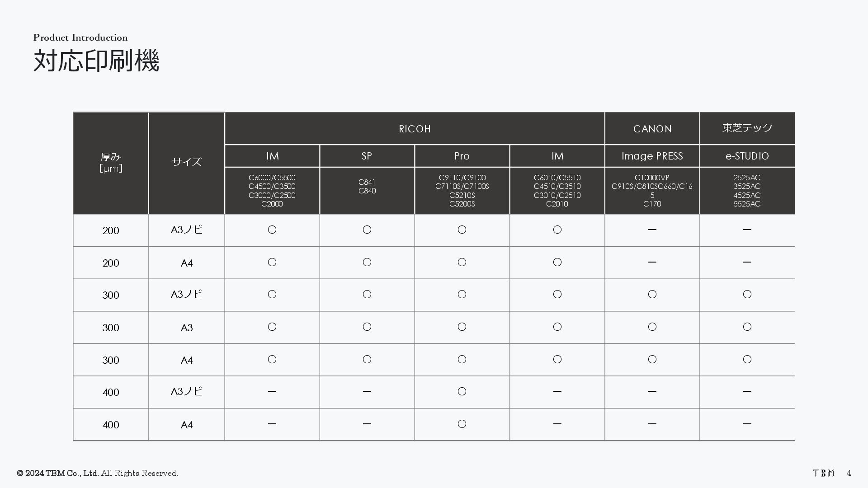Select the RICOH header cell
The width and height of the screenshot is (868, 488).
tap(415, 129)
